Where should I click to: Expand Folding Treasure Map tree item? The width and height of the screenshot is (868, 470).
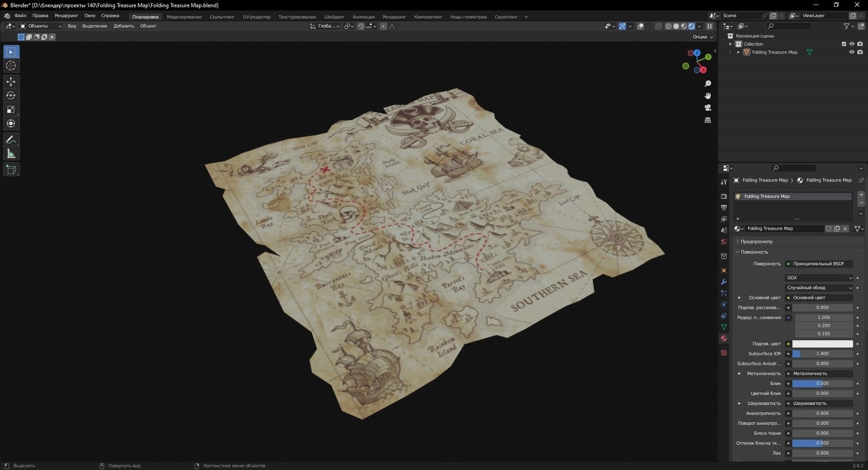pyautogui.click(x=739, y=52)
